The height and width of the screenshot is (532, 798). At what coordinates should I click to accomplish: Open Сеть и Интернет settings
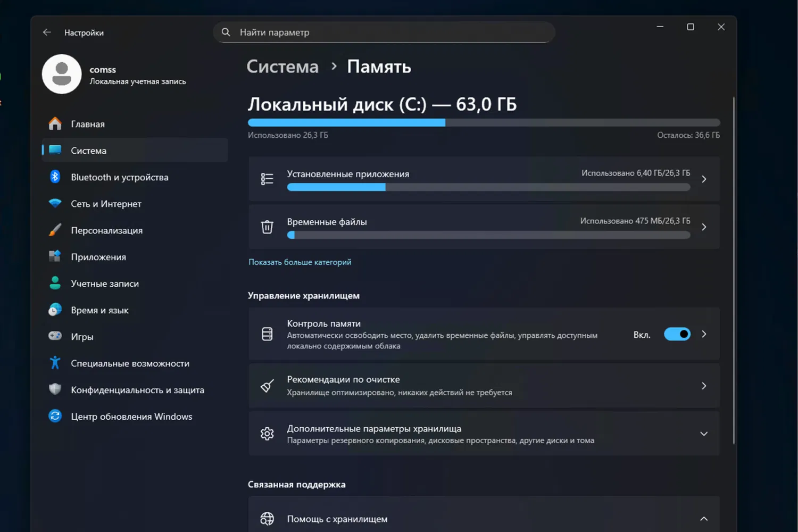[135, 204]
